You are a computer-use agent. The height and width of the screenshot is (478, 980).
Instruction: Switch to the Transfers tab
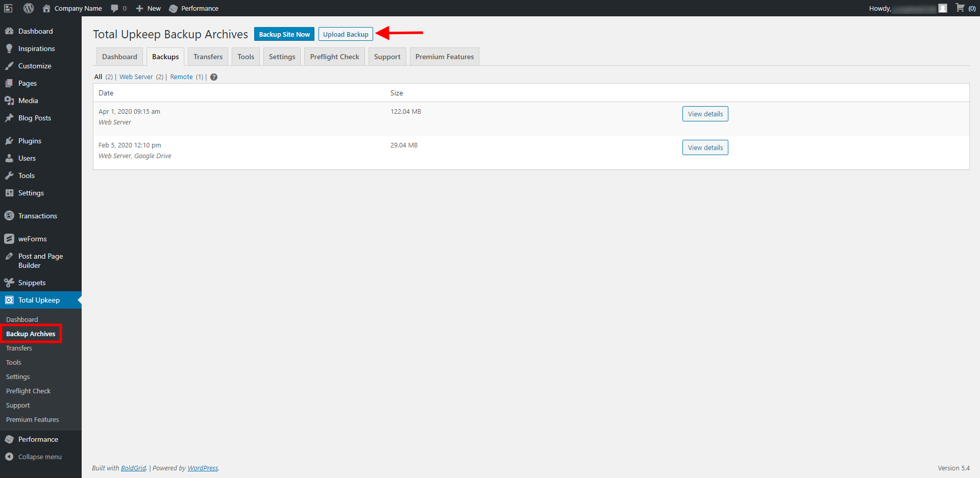tap(207, 56)
